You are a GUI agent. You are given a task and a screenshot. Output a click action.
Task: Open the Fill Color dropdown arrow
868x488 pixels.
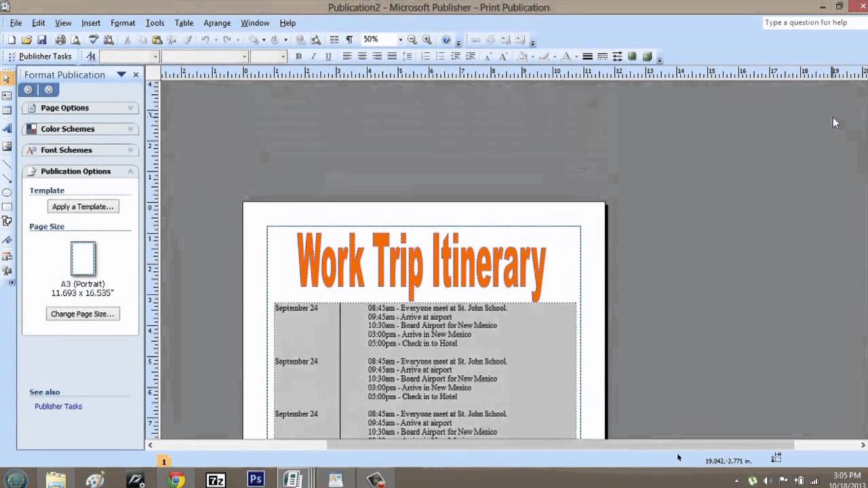pyautogui.click(x=532, y=56)
